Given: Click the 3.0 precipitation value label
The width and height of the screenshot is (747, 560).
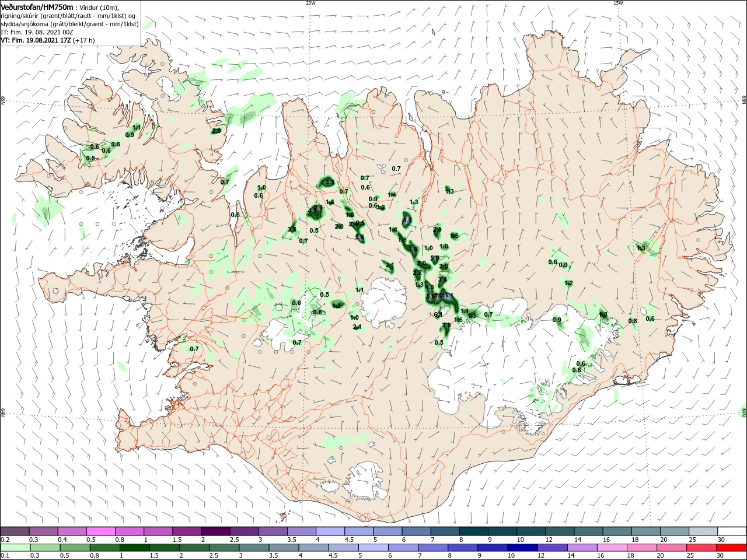Looking at the screenshot, I should (x=444, y=266).
